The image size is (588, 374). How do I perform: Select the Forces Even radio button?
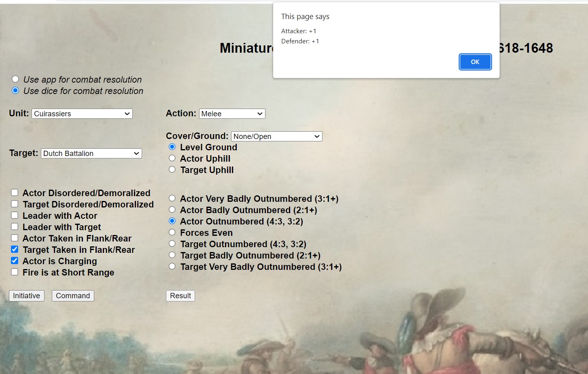coord(172,232)
